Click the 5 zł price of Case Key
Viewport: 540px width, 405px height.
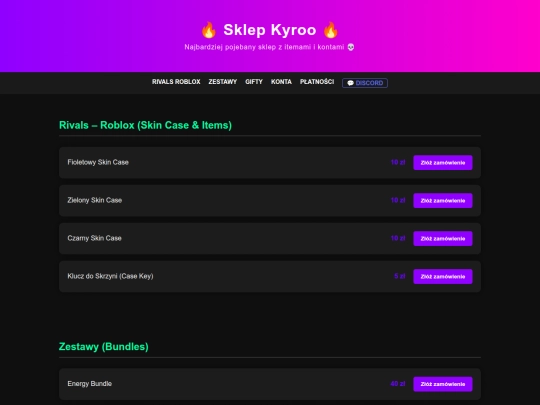(399, 276)
